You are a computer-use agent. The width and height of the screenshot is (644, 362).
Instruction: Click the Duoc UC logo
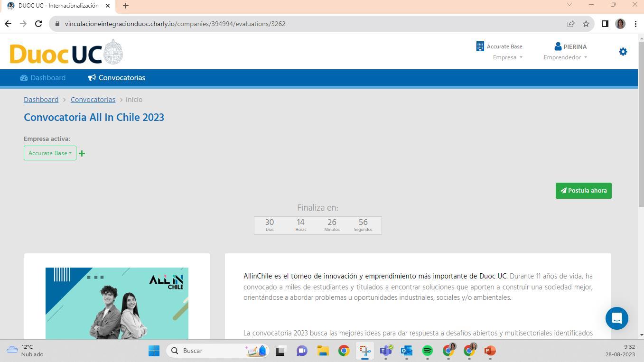point(66,52)
